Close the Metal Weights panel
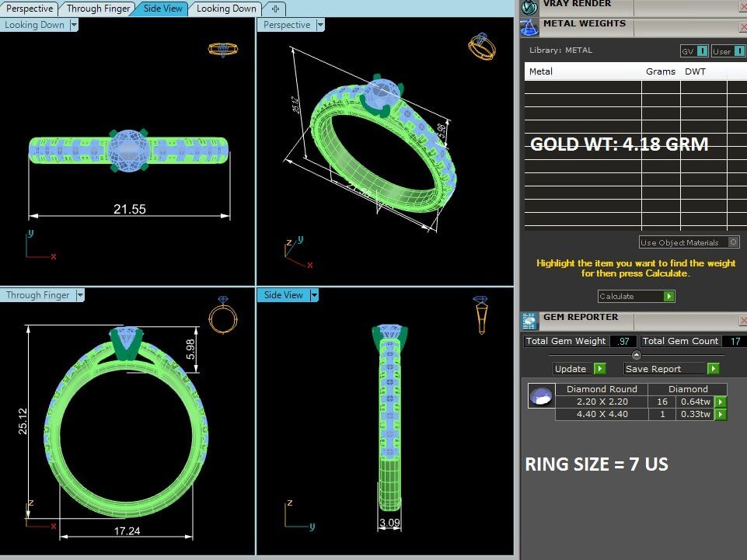747x560 pixels. (x=742, y=27)
